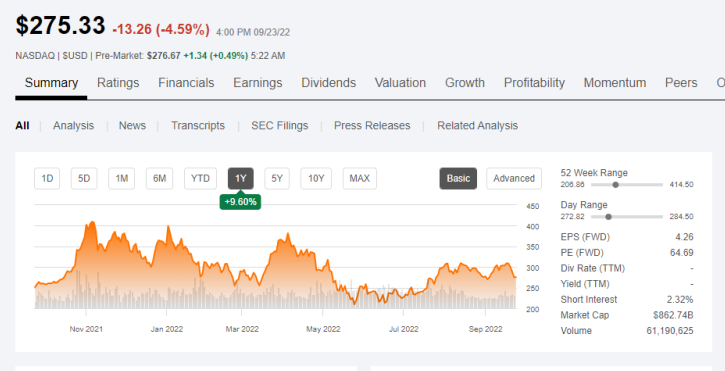The width and height of the screenshot is (725, 371).
Task: Select the All content filter
Action: [22, 125]
